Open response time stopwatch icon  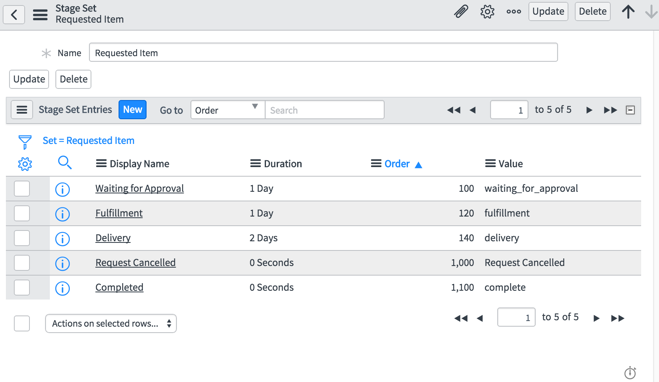coord(630,372)
